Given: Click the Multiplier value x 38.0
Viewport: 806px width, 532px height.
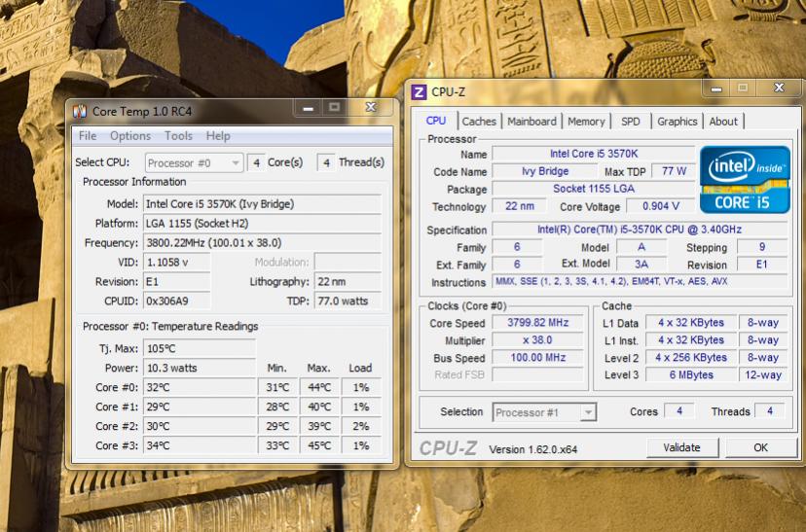Looking at the screenshot, I should 537,340.
